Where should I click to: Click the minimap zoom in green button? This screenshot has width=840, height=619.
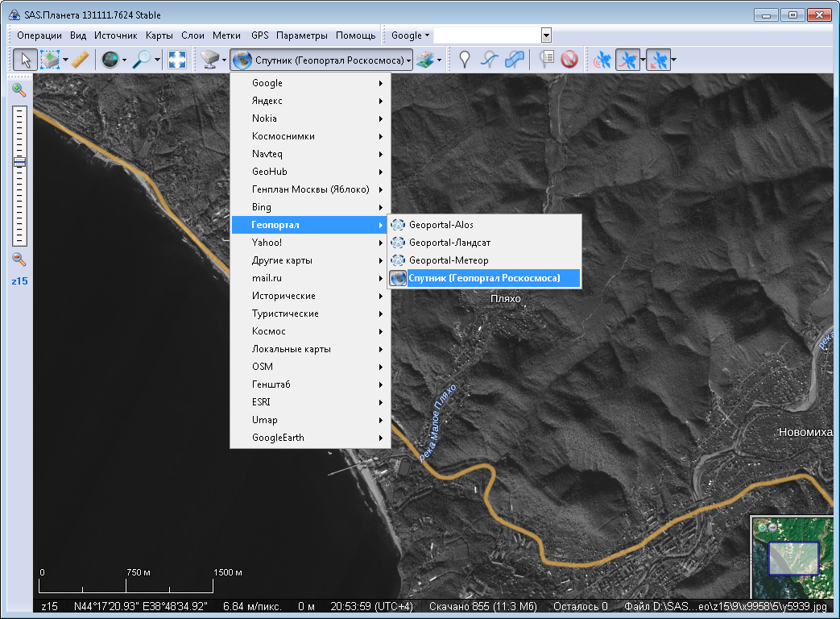(x=763, y=527)
